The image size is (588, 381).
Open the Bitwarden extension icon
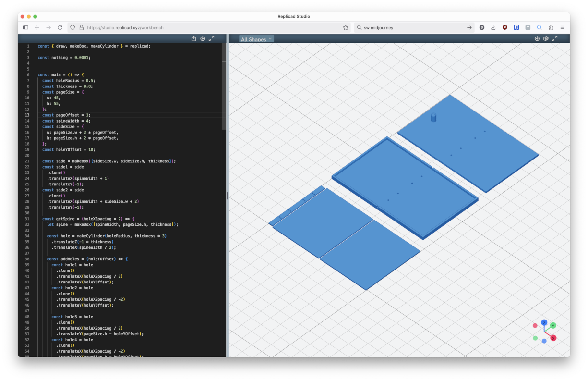click(x=516, y=28)
